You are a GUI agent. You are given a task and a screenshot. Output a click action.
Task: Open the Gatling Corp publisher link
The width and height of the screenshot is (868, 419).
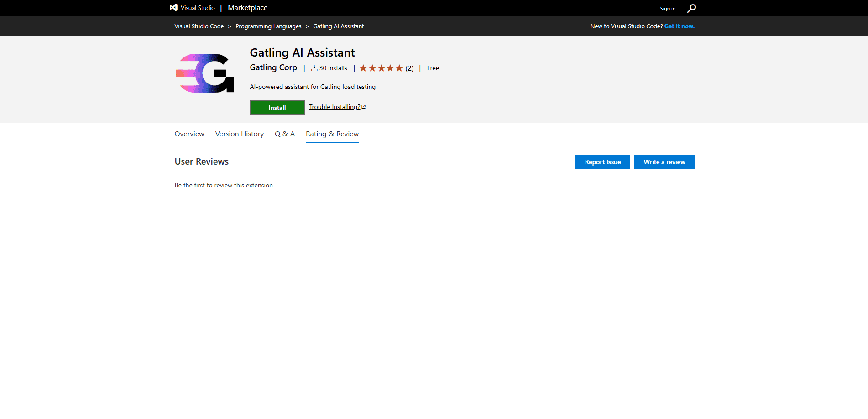(x=273, y=67)
